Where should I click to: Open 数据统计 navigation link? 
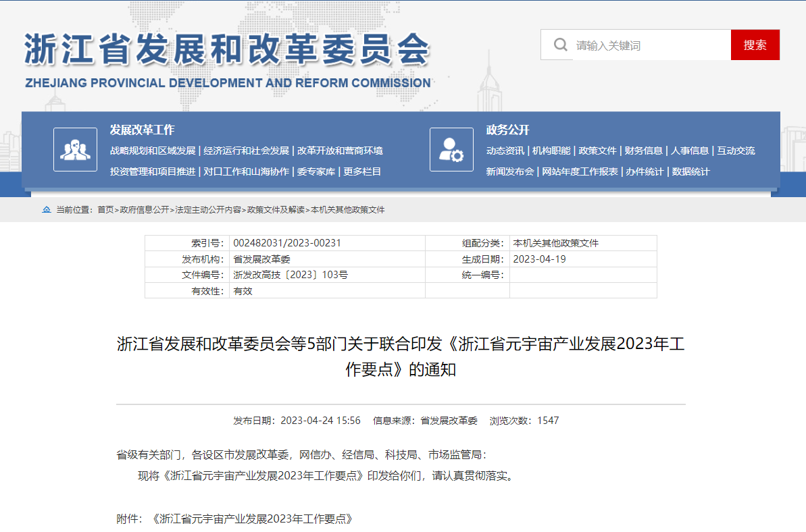[690, 171]
